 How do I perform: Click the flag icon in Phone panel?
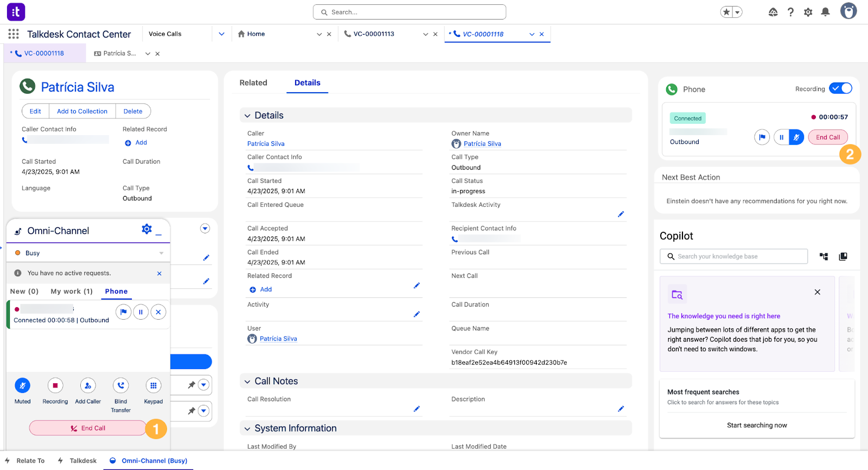762,137
